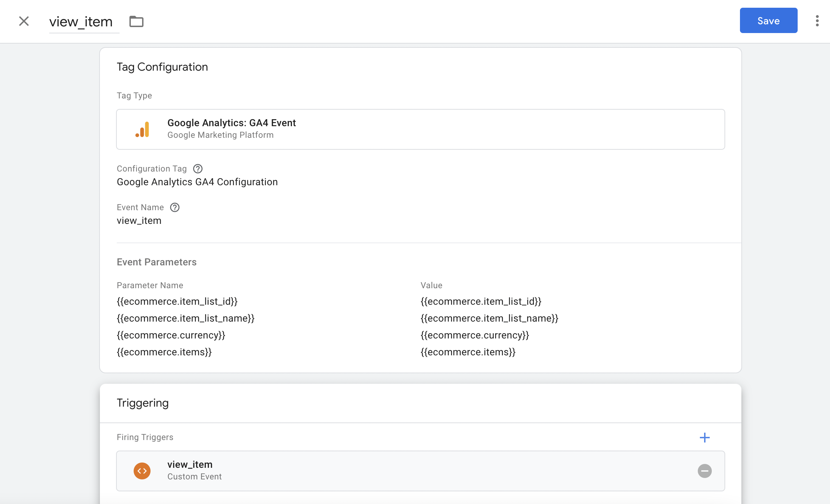
Task: Click the Google Analytics bar chart icon
Action: click(x=142, y=129)
